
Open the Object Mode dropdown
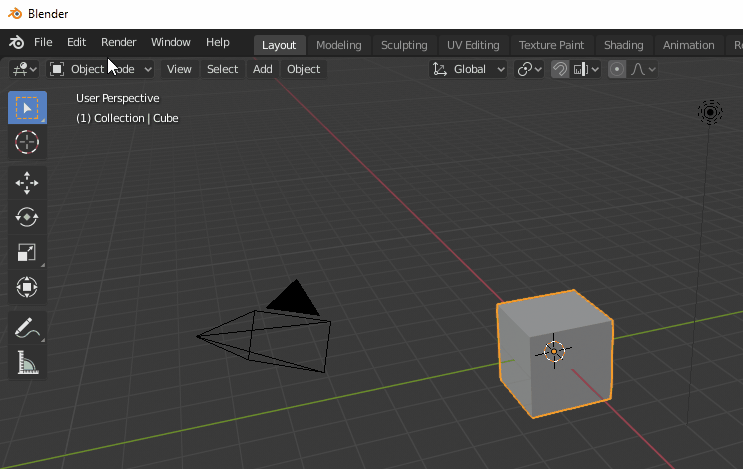point(100,69)
